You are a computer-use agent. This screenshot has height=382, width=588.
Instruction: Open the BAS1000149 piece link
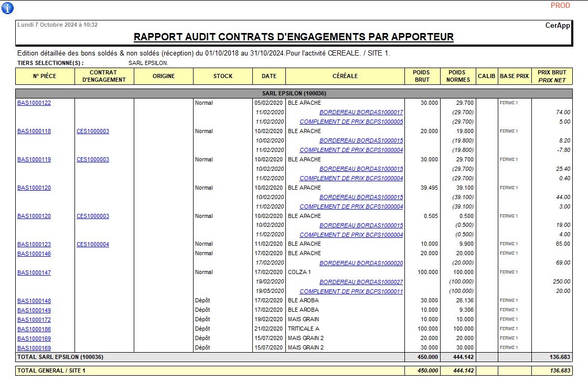pos(34,311)
